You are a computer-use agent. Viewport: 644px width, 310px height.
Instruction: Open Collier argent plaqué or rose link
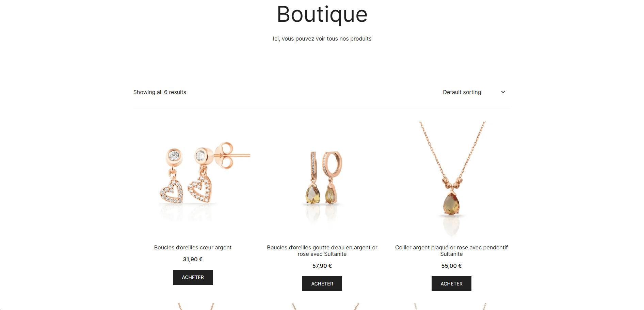451,251
